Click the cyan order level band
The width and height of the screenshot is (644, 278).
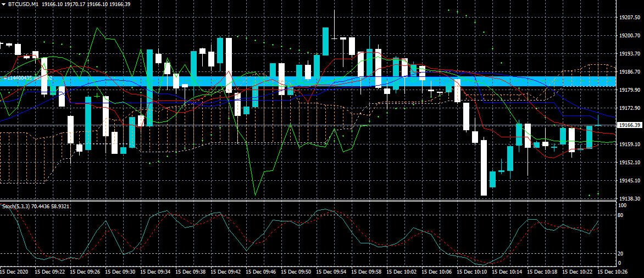[x=330, y=81]
